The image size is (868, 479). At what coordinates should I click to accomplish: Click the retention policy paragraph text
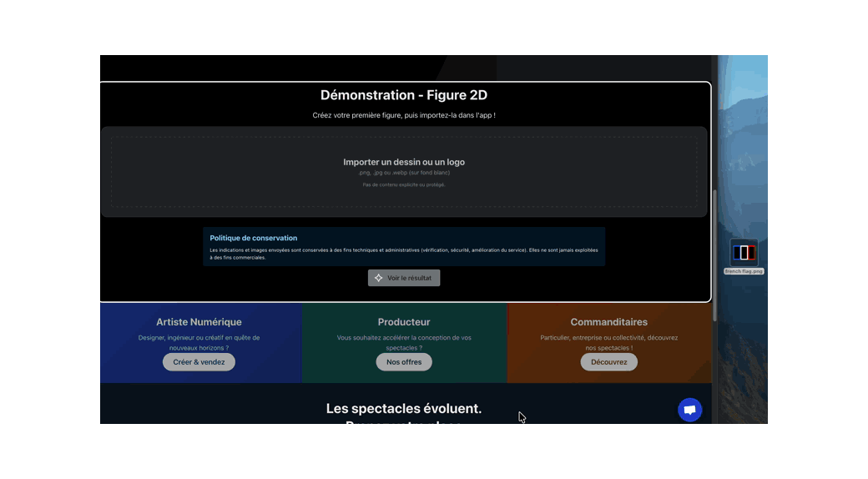[404, 254]
